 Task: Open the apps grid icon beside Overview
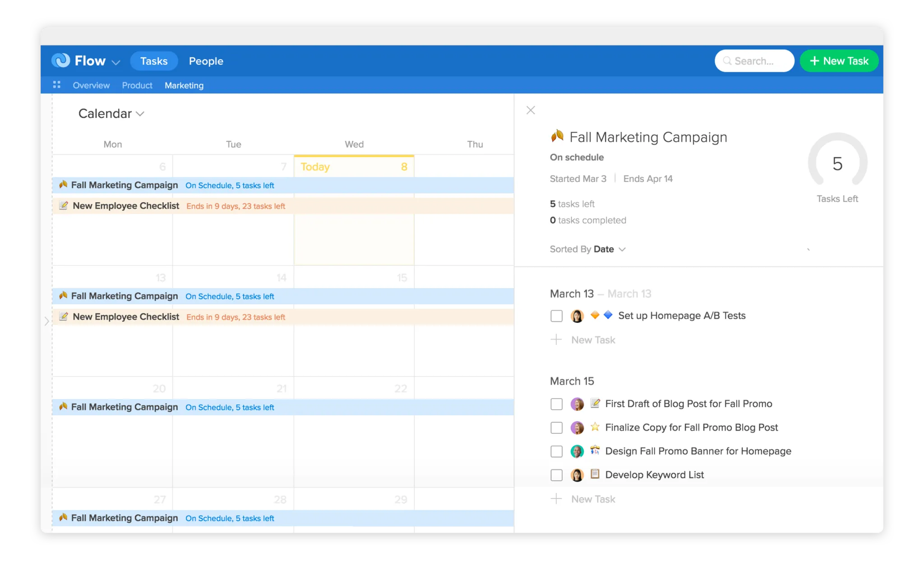click(x=57, y=85)
